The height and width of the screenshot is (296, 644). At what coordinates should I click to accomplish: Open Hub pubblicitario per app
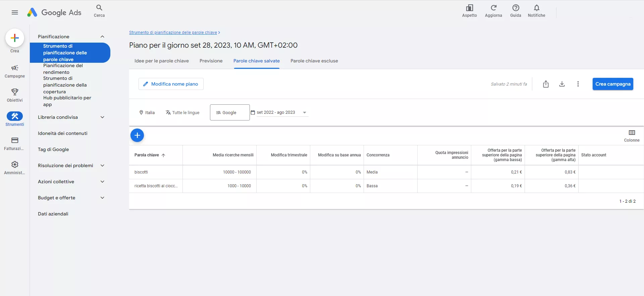(67, 101)
